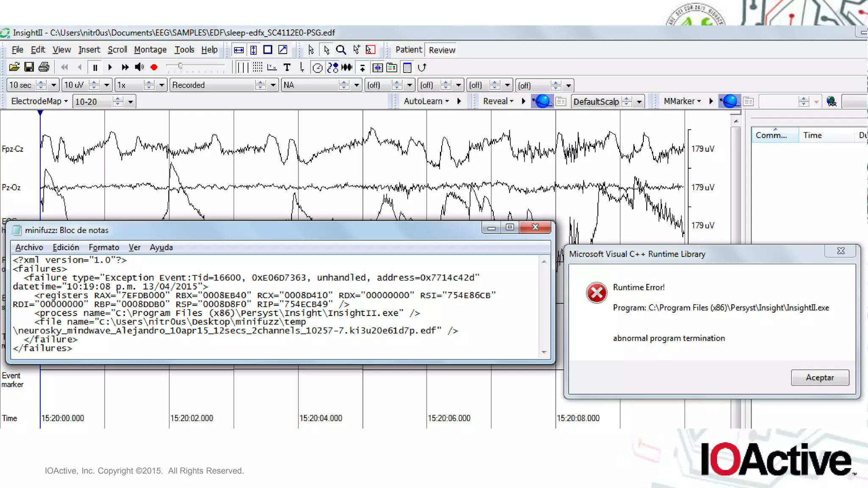Select the magnifier zoom tool
Viewport: 868px width, 488px height.
pos(341,50)
